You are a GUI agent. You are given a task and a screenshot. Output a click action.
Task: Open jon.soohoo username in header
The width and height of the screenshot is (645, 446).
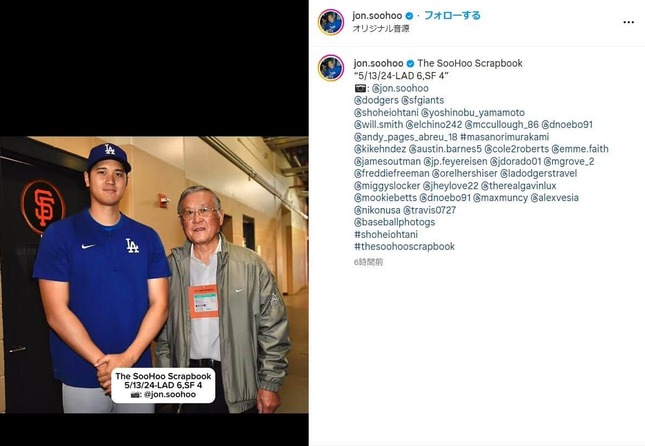[377, 16]
